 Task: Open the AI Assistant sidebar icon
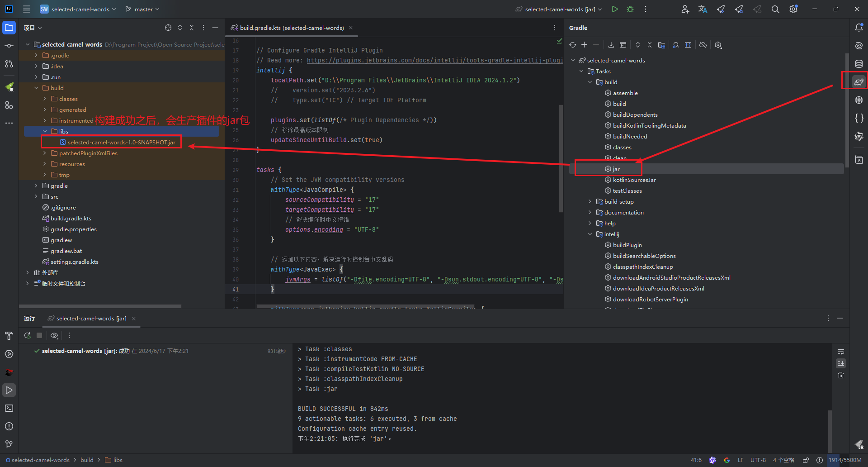tap(858, 45)
